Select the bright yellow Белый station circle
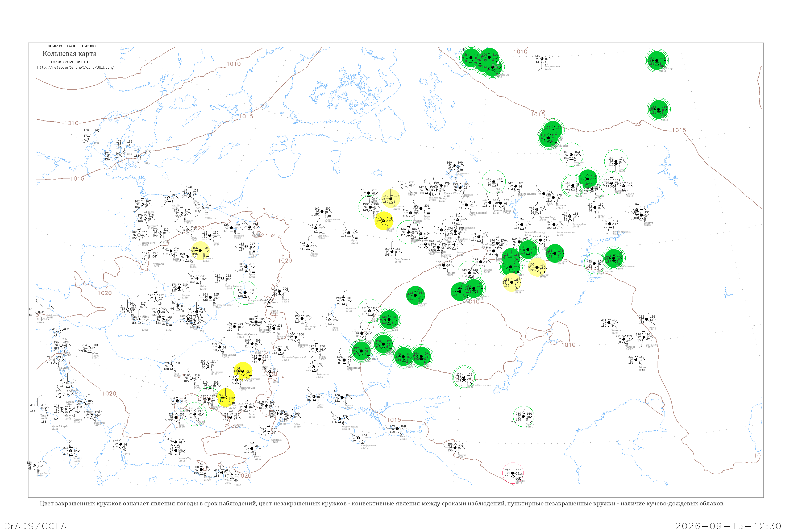The height and width of the screenshot is (532, 798). (x=384, y=221)
